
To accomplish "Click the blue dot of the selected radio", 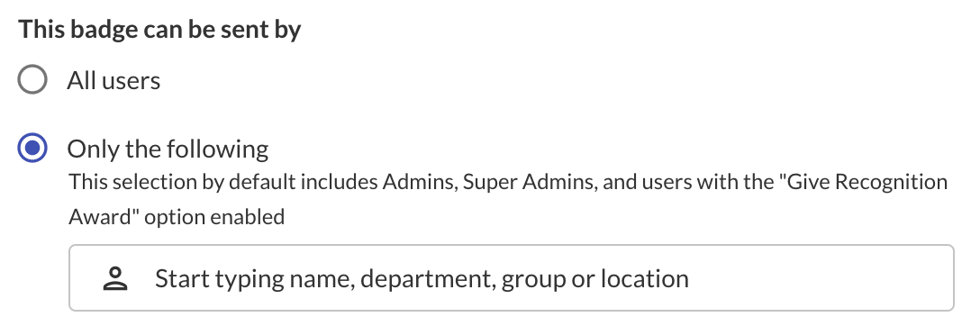I will pyautogui.click(x=32, y=149).
